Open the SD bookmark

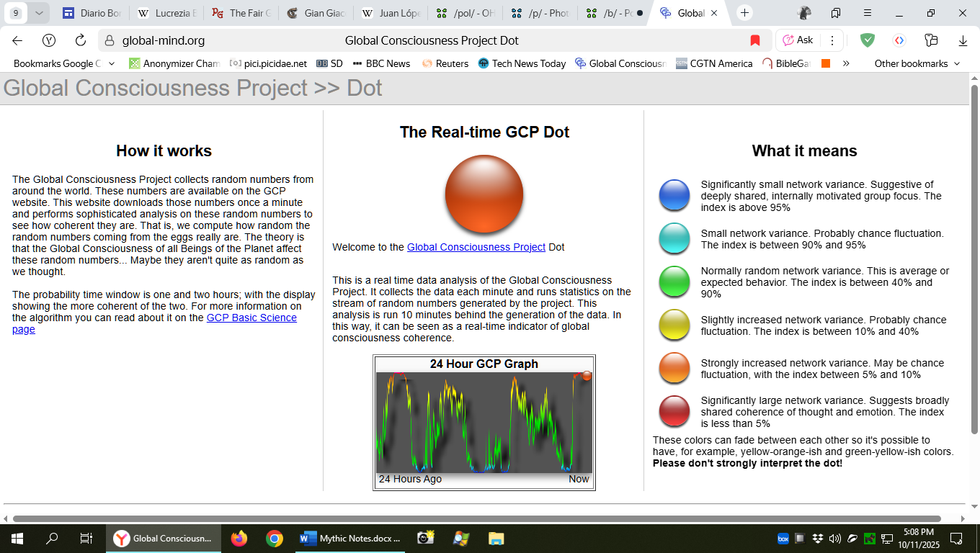[x=329, y=63]
